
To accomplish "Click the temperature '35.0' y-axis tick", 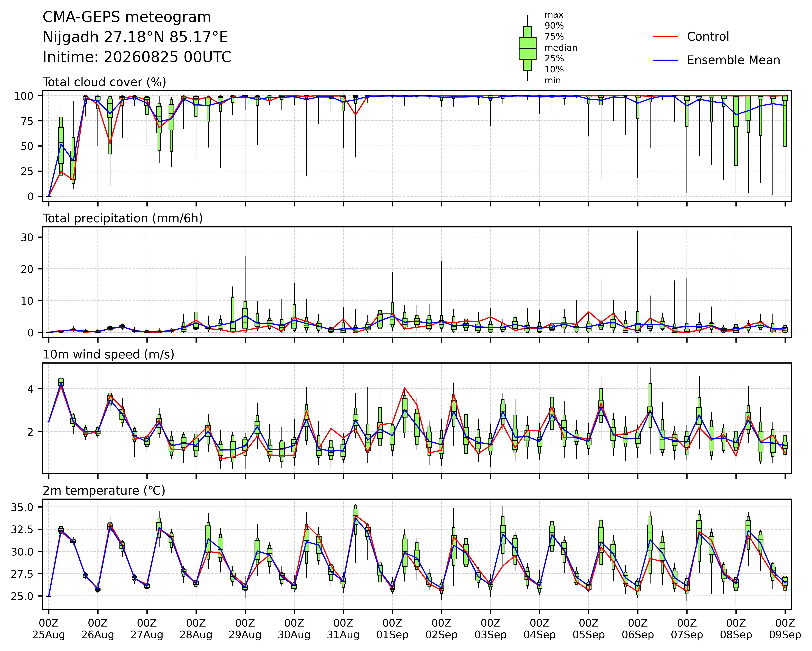I will [x=22, y=507].
